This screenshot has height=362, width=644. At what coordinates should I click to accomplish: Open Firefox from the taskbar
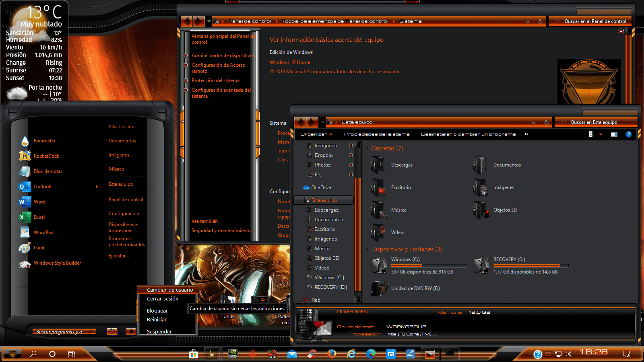(x=331, y=354)
